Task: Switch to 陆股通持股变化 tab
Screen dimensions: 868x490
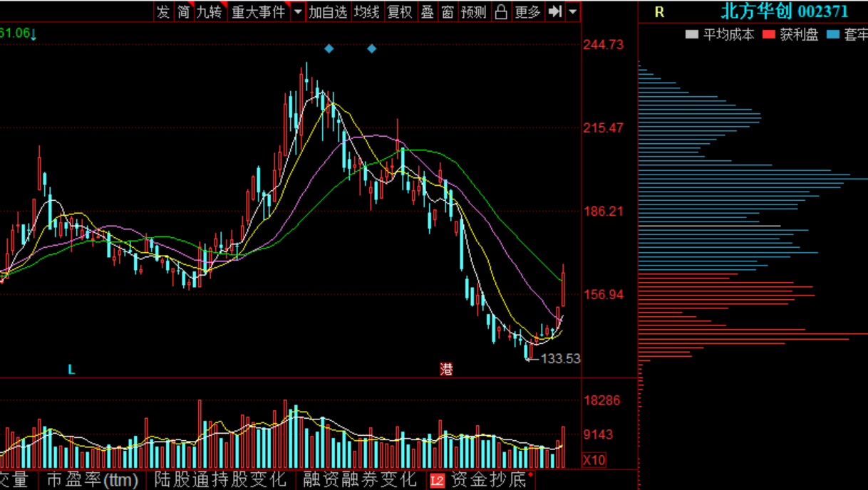Action: (219, 479)
